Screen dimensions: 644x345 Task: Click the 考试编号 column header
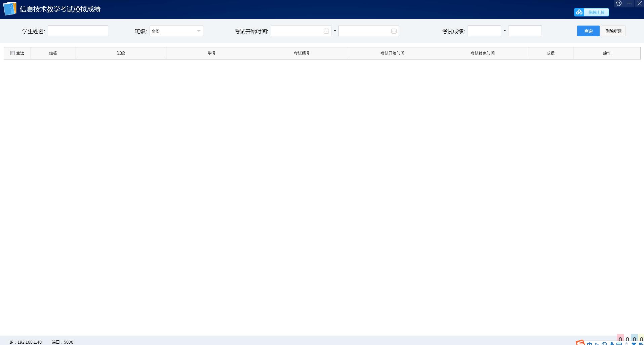point(302,53)
